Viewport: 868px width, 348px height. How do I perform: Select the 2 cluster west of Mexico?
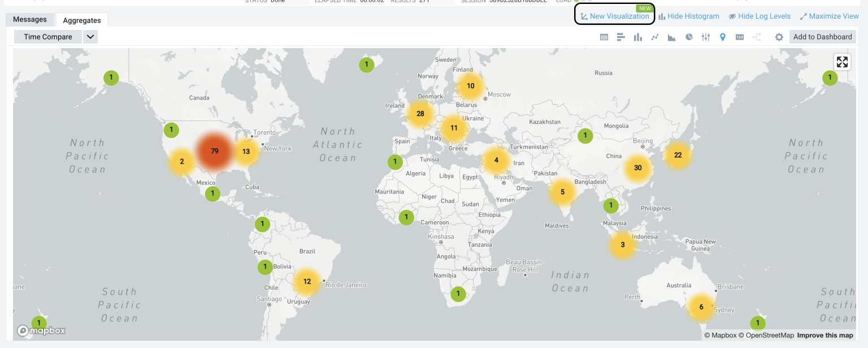click(x=182, y=161)
